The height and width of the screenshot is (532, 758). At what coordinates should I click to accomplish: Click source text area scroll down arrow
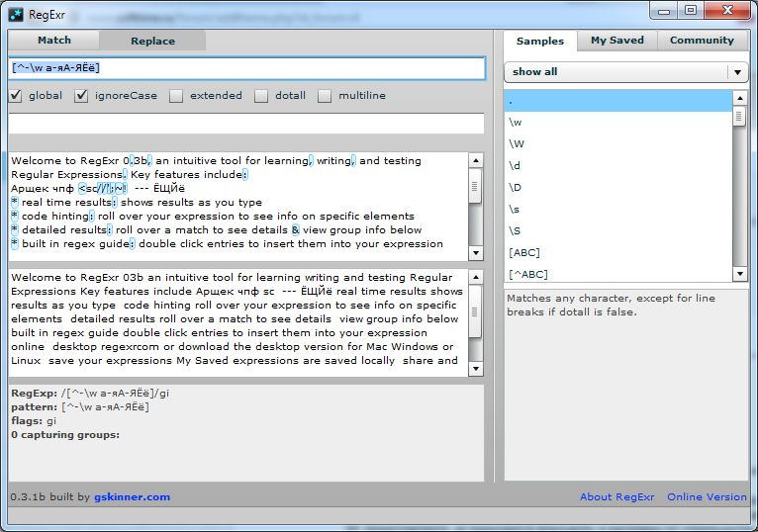point(476,253)
